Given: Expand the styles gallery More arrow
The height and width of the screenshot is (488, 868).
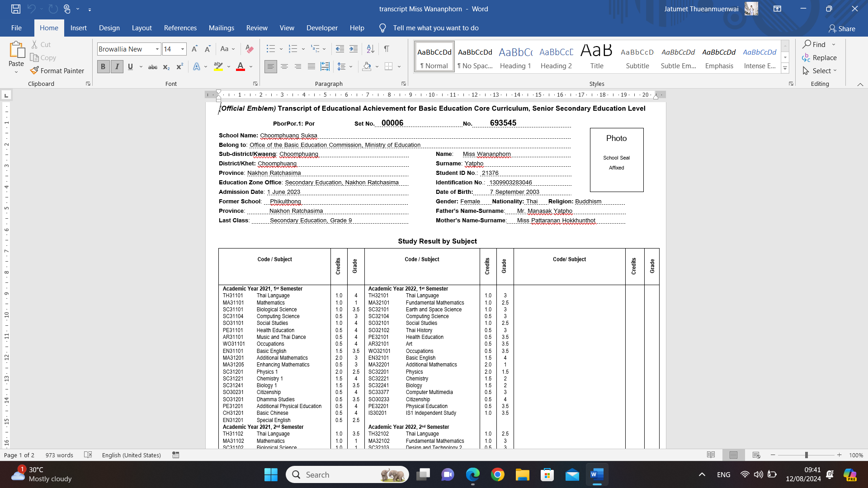Looking at the screenshot, I should coord(785,69).
